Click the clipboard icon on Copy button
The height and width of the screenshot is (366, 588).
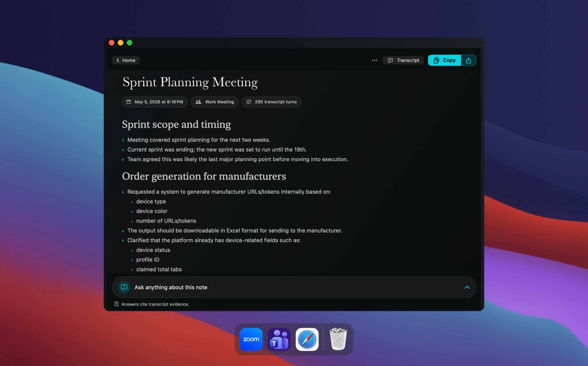click(436, 60)
